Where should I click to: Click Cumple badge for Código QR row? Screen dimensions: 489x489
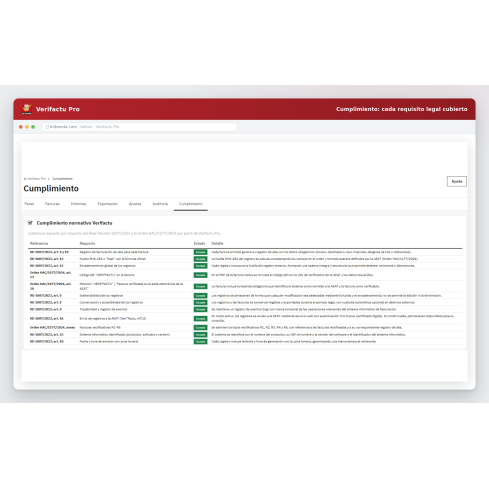tap(200, 275)
